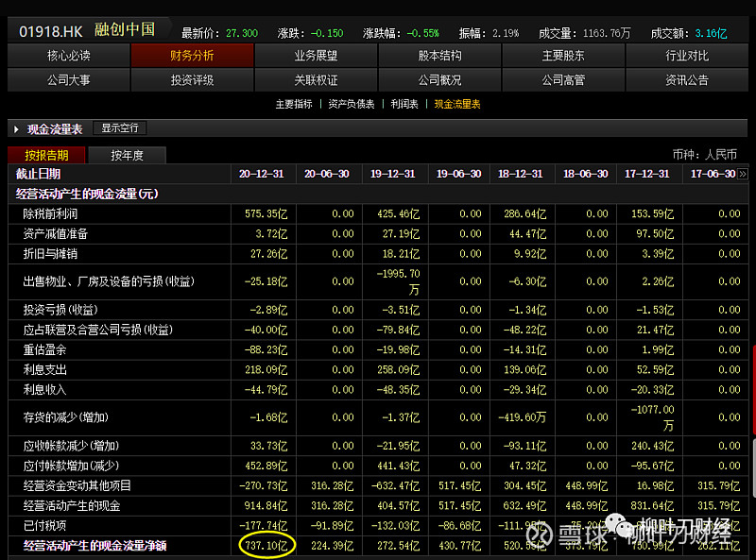This screenshot has width=756, height=560.
Task: Click 经营活动产生的现金流量(元) section row
Action: (x=378, y=194)
